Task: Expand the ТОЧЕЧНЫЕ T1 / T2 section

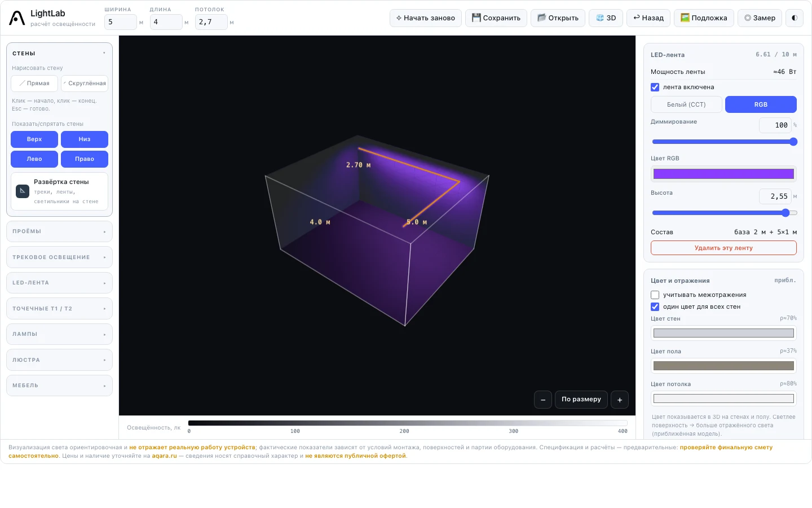Action: 59,309
